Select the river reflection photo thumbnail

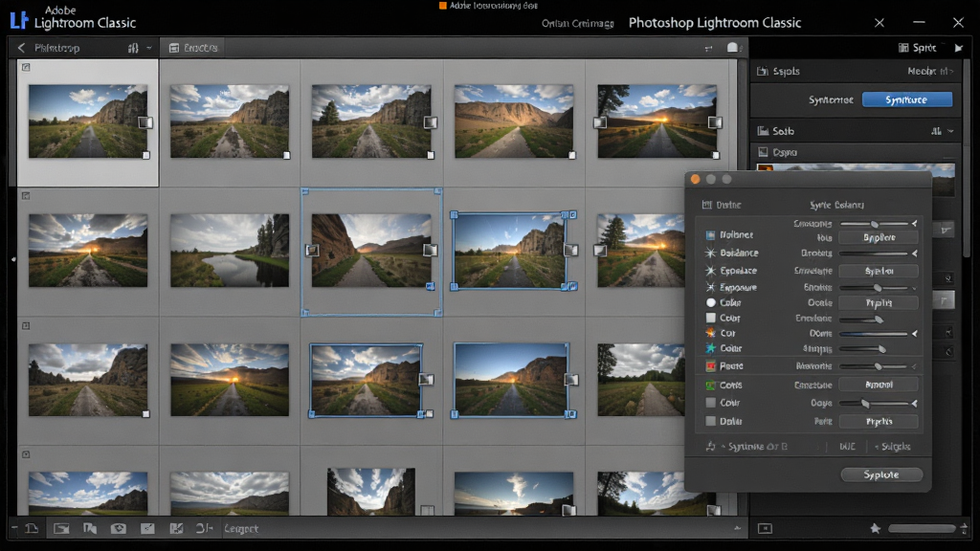(230, 251)
